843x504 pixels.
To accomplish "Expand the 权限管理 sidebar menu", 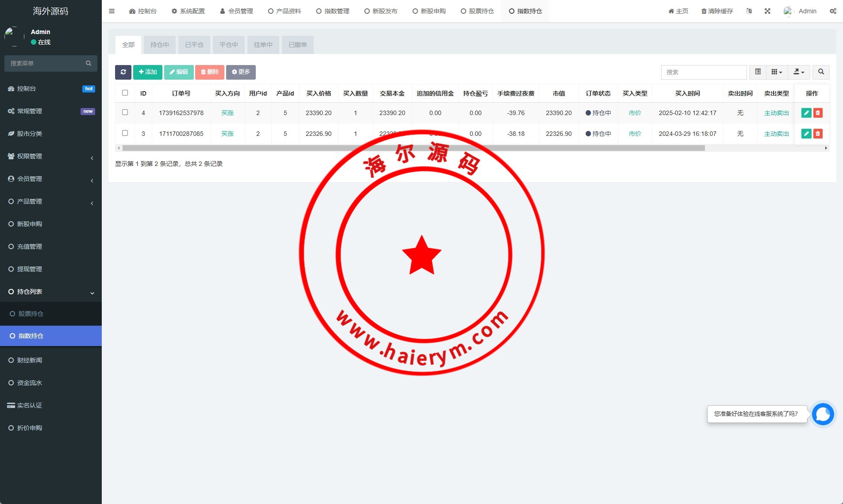I will click(51, 156).
